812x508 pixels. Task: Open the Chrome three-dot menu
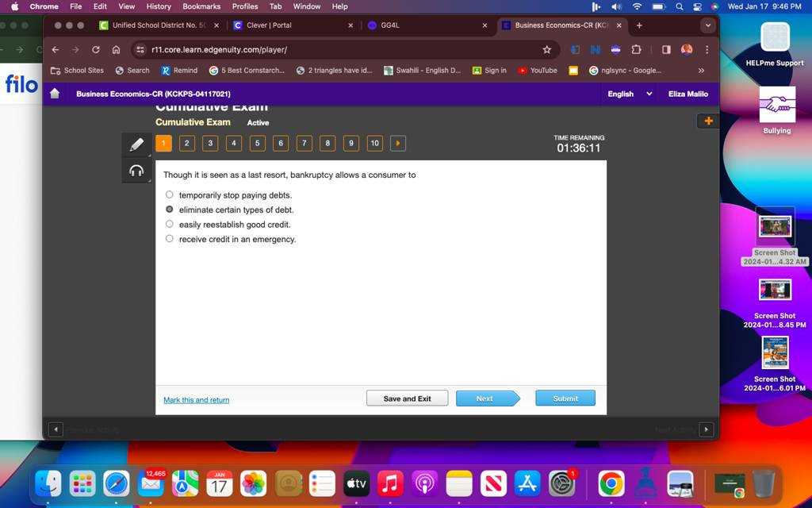coord(707,50)
